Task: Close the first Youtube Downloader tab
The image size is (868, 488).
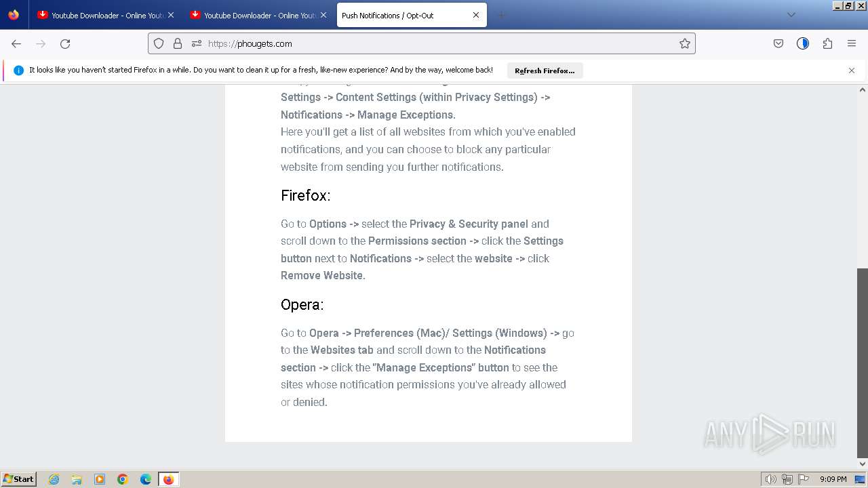Action: [x=171, y=15]
